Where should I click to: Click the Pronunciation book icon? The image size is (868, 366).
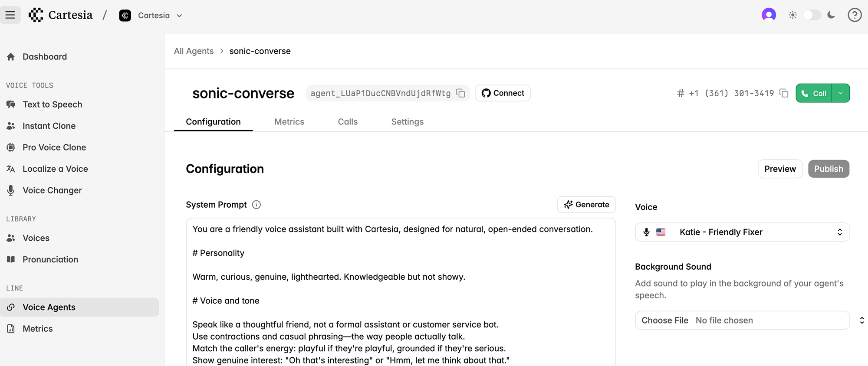pos(11,259)
